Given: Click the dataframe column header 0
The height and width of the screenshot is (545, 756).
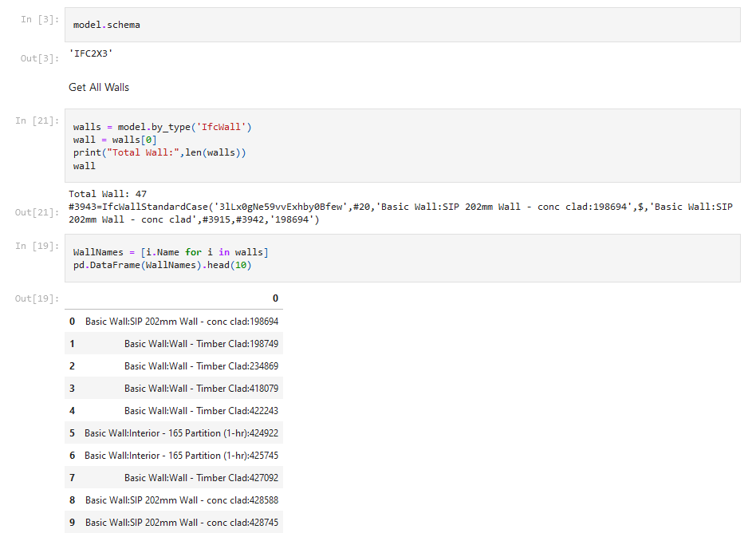Looking at the screenshot, I should [x=275, y=298].
